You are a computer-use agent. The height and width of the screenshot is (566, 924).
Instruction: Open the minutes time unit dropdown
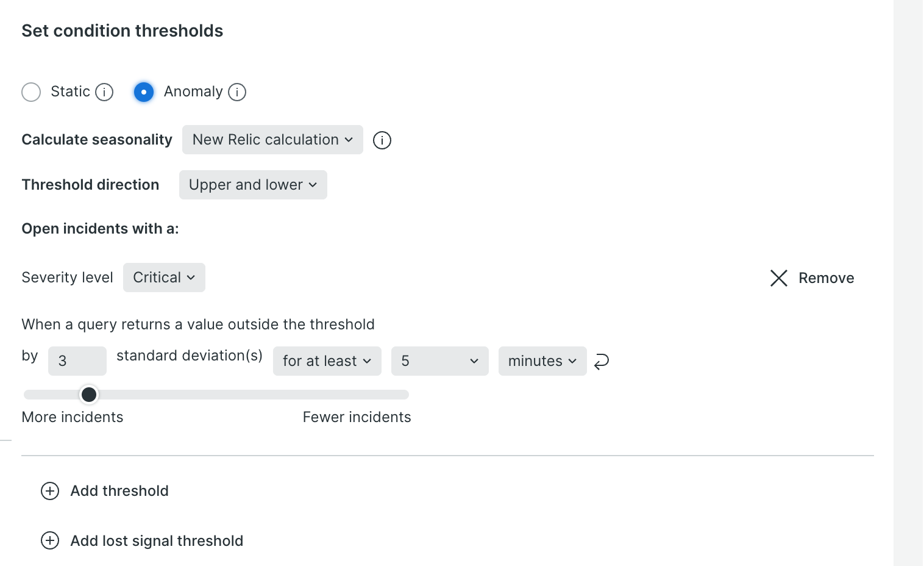click(541, 361)
